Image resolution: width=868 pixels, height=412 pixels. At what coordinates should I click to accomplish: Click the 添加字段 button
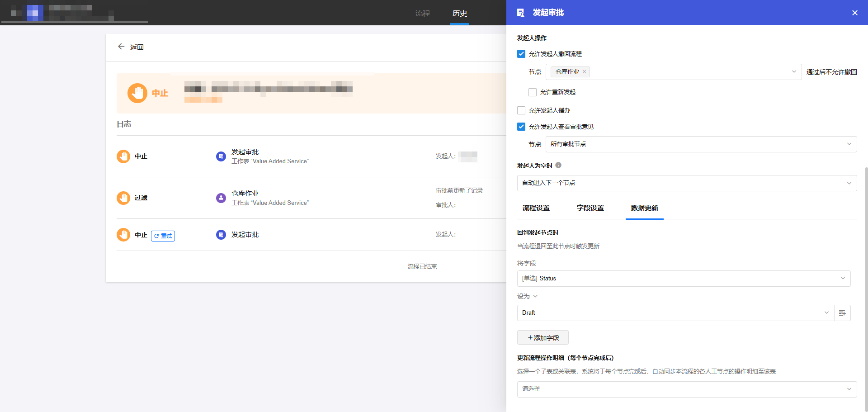click(x=543, y=338)
